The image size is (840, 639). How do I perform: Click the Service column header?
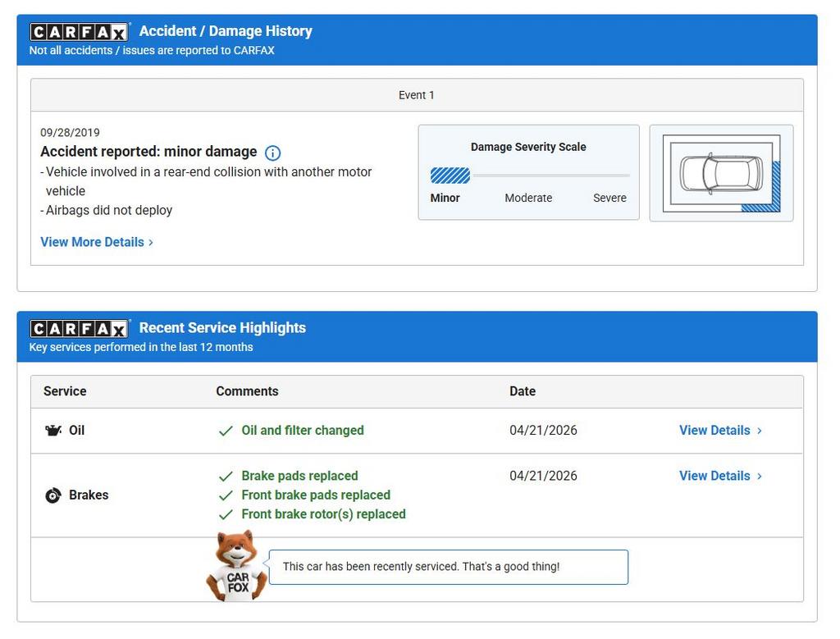65,391
